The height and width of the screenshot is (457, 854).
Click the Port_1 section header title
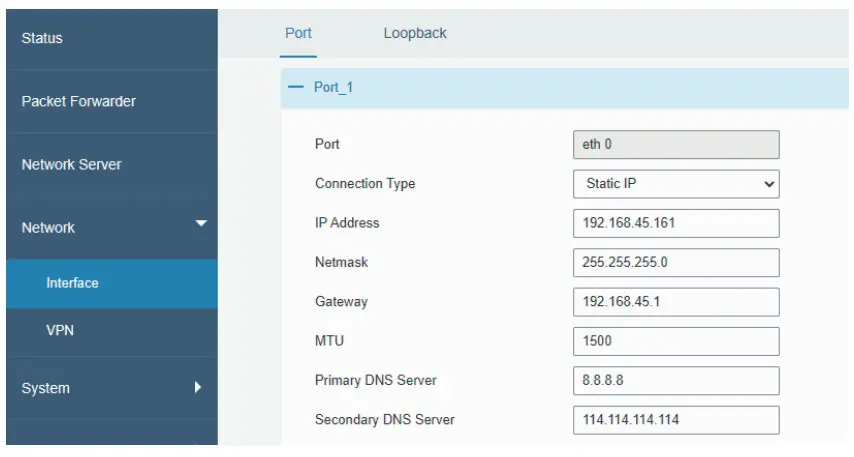pyautogui.click(x=333, y=88)
